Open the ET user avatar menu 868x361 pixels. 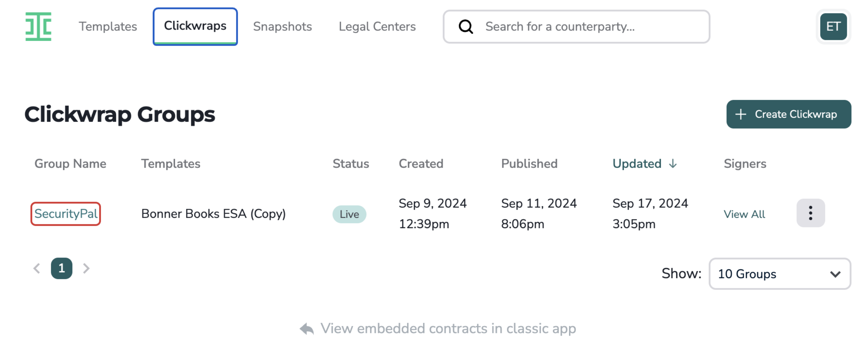click(x=833, y=27)
